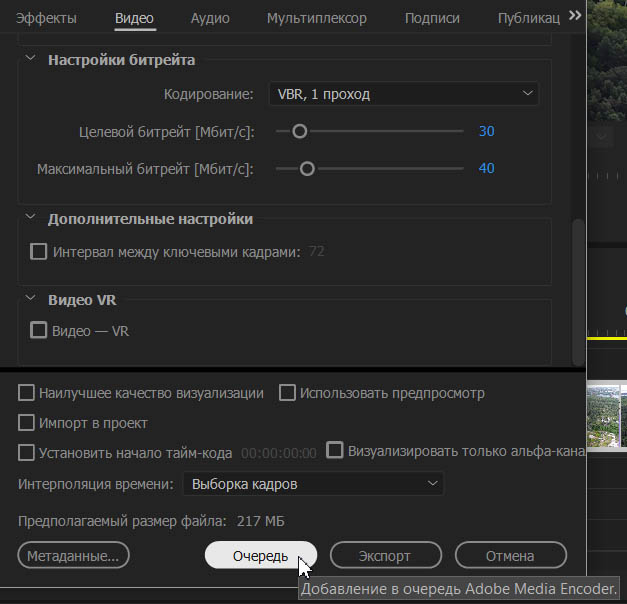Image resolution: width=627 pixels, height=604 pixels.
Task: Collapse the Видео VR section
Action: point(29,300)
